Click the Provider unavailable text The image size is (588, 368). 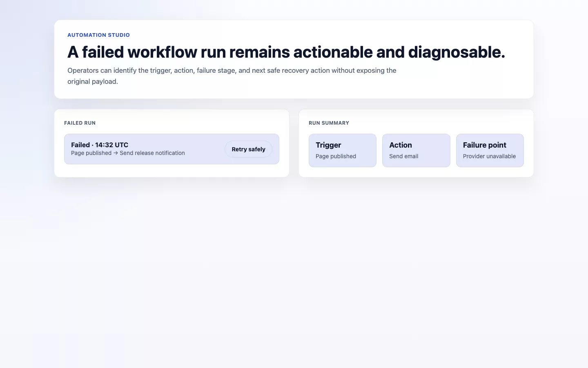tap(489, 156)
